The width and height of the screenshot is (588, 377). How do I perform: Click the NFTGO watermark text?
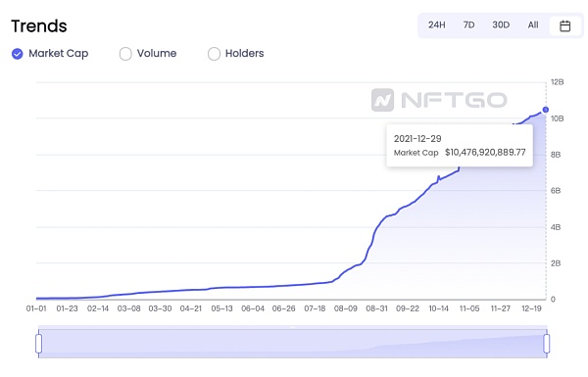tap(454, 100)
